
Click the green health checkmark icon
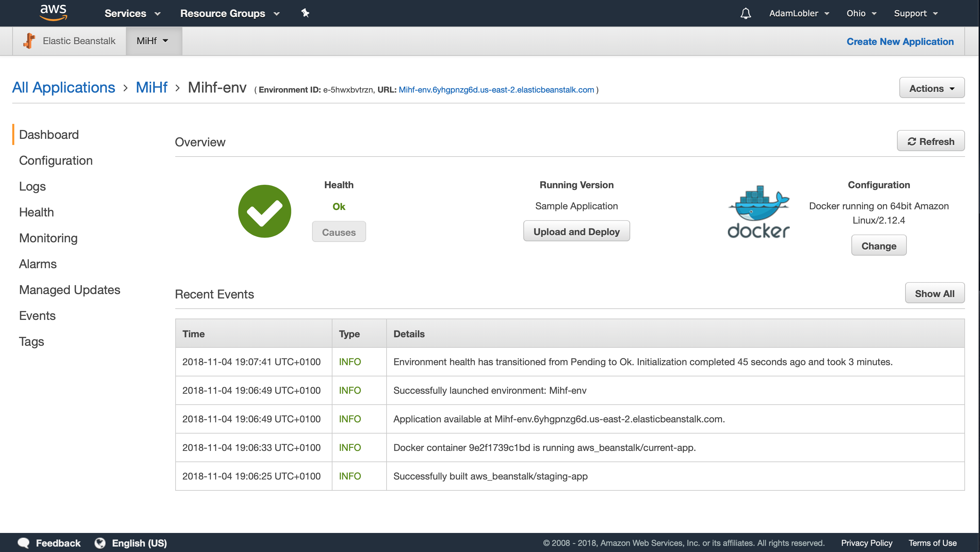[264, 211]
